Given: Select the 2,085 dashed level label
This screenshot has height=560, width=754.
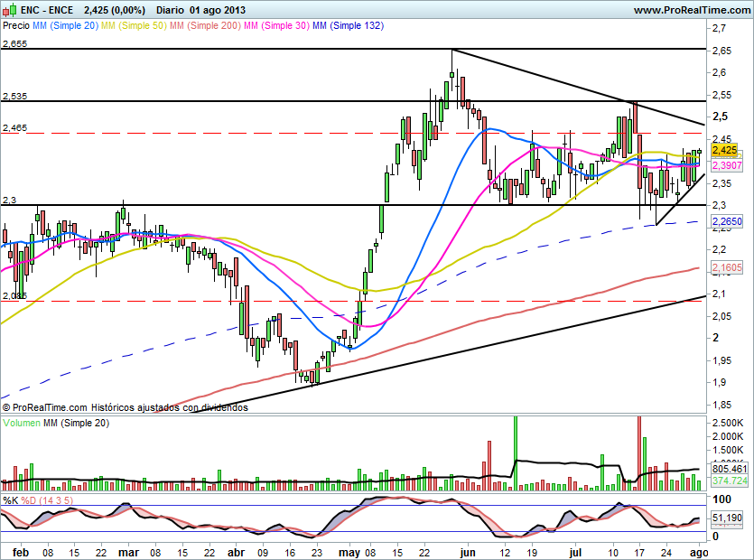Looking at the screenshot, I should coord(14,296).
